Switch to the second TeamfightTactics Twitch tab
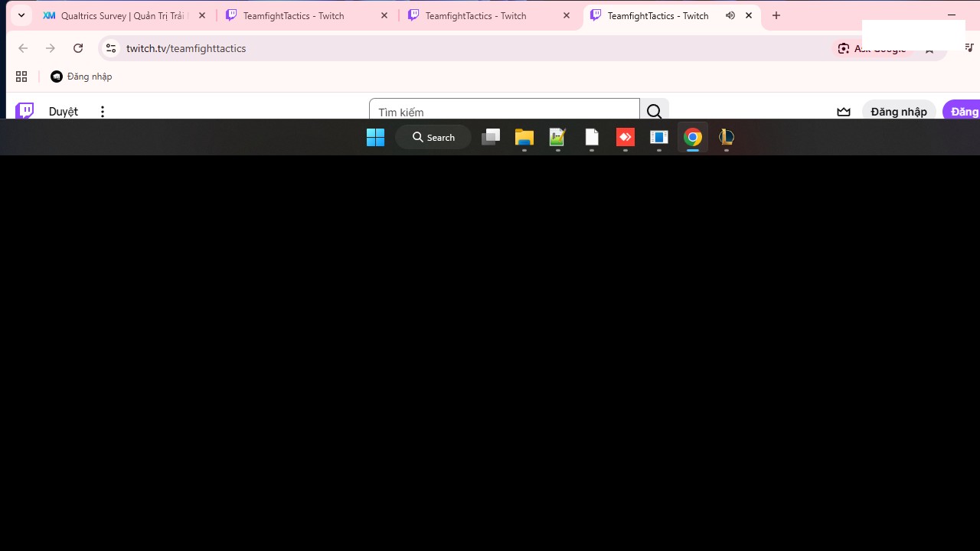Screen dimensions: 980x551 coord(475,15)
